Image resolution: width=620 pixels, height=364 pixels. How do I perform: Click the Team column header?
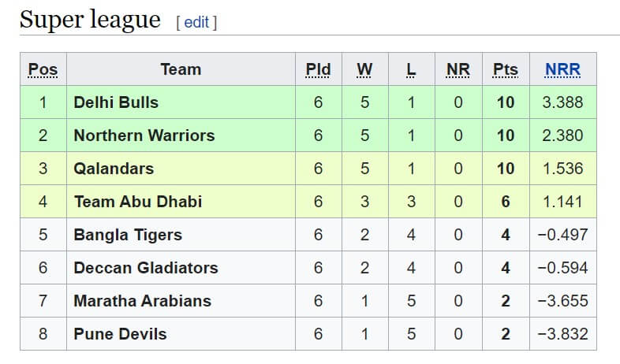(181, 69)
